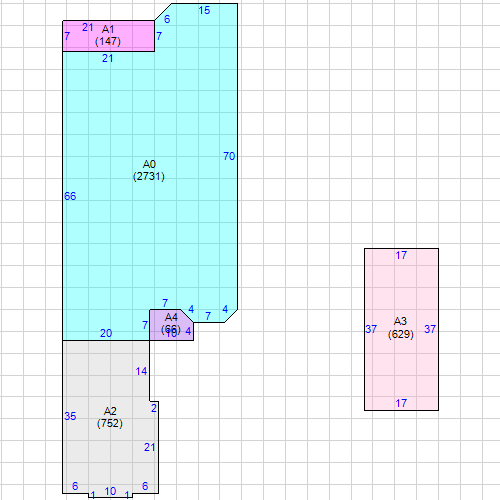The image size is (500, 500).
Task: Click the 66 dimension on A0's left edge
Action: click(x=70, y=196)
